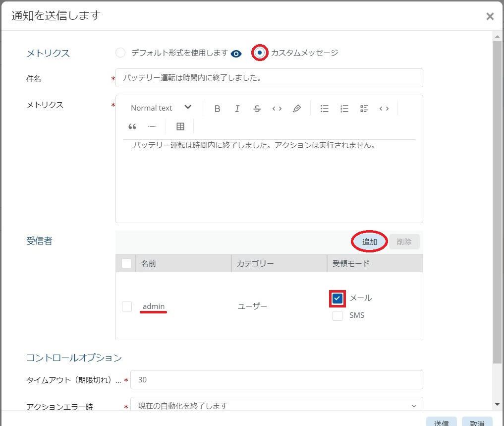Click the highlighter marker icon
This screenshot has width=504, height=426.
[296, 109]
